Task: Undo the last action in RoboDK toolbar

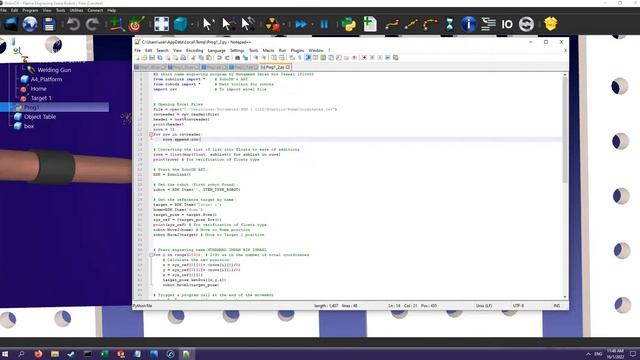Action: pos(73,24)
